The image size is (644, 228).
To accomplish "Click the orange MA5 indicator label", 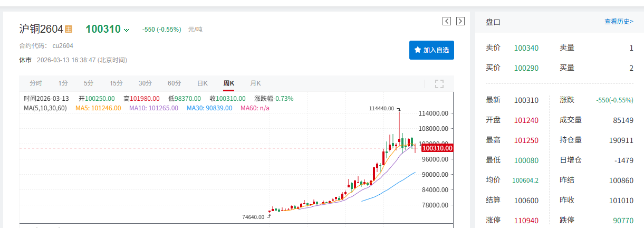I will [x=98, y=108].
